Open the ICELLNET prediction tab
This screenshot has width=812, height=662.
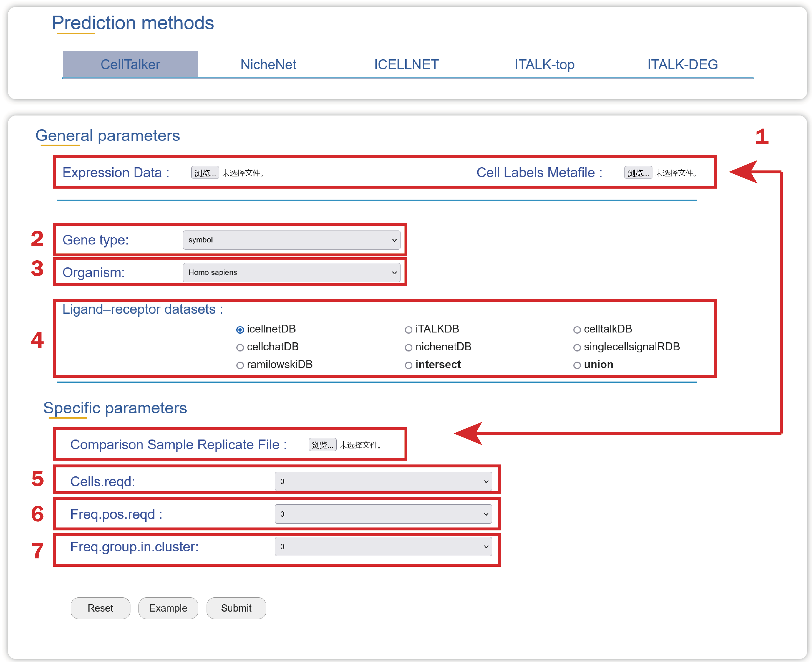(x=406, y=64)
